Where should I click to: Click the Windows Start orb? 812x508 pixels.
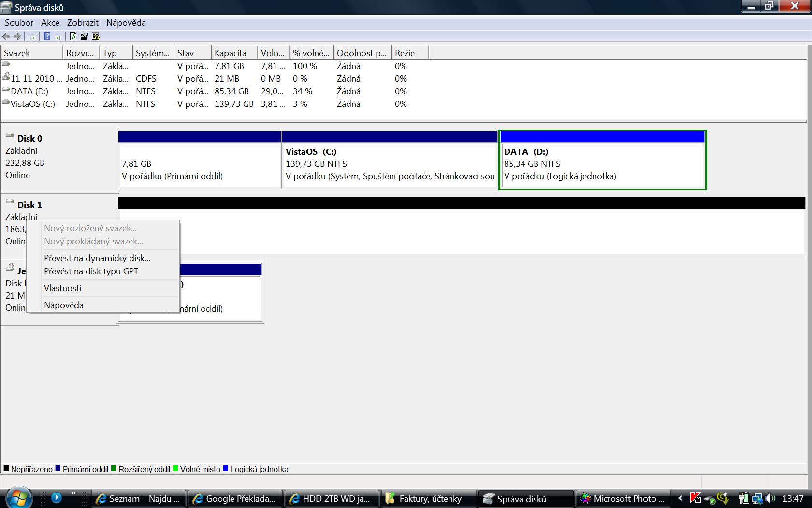pos(19,497)
